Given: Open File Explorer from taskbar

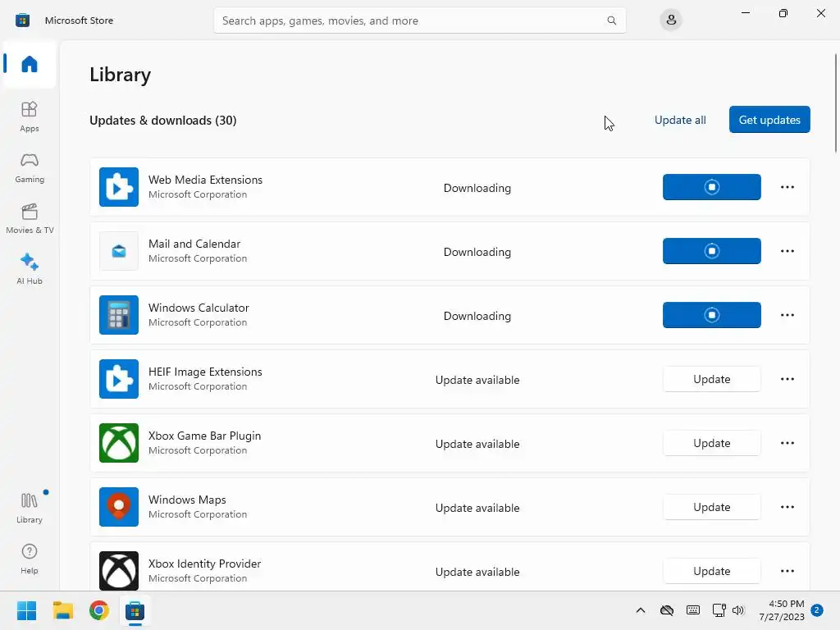Looking at the screenshot, I should 63,610.
